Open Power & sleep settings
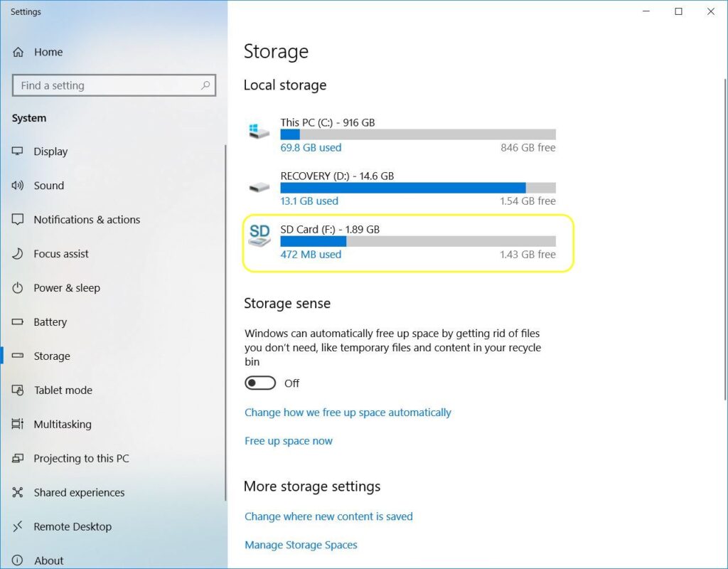Viewport: 728px width, 569px height. 18,288
